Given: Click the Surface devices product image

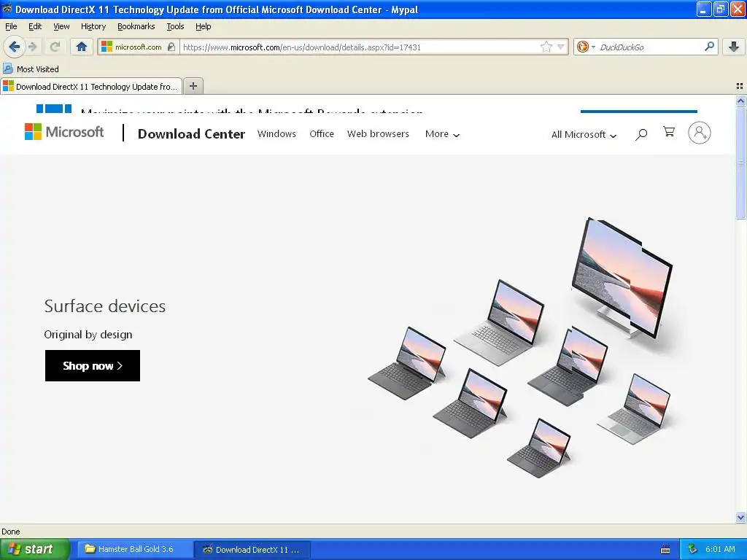Looking at the screenshot, I should pyautogui.click(x=520, y=348).
